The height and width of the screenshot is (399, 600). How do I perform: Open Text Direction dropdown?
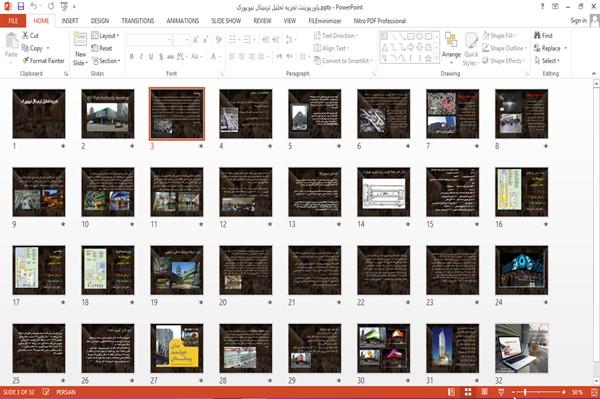(x=336, y=36)
